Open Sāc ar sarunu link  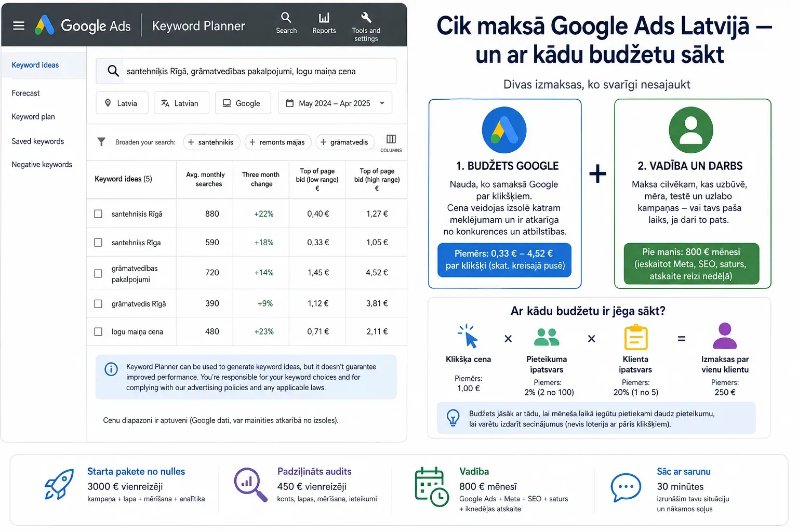coord(684,471)
